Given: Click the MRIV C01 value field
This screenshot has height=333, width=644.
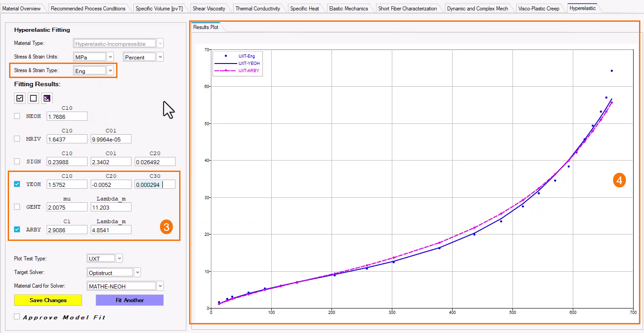Looking at the screenshot, I should pos(111,139).
